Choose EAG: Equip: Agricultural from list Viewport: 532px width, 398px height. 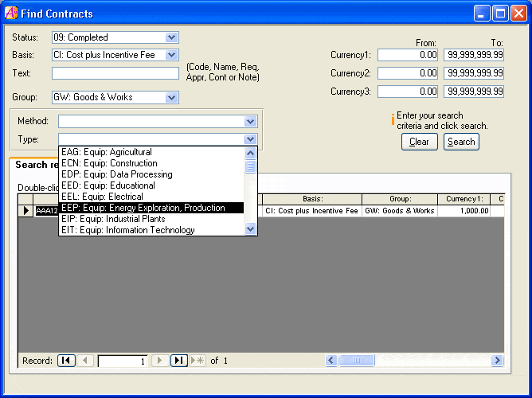click(x=151, y=152)
